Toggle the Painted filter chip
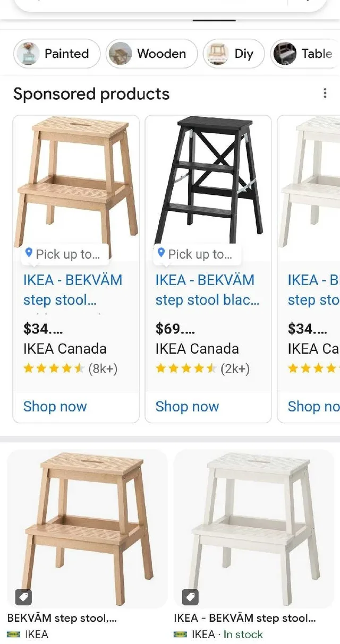Image resolution: width=340 pixels, height=644 pixels. pos(56,54)
